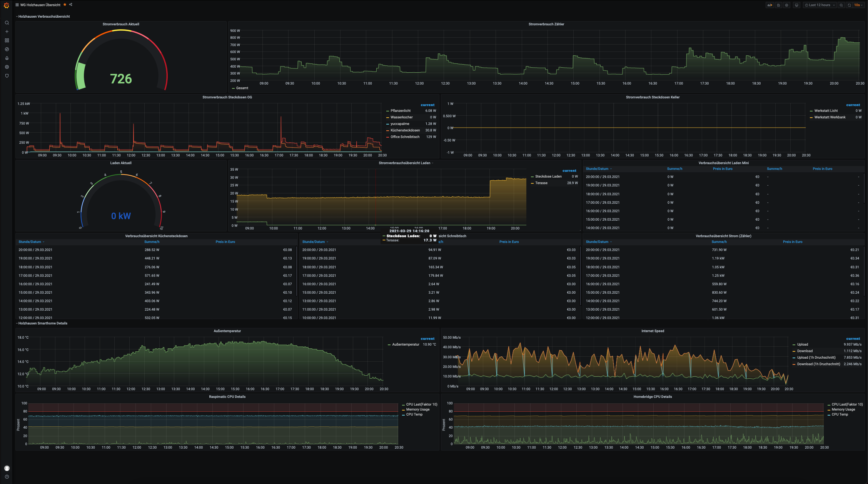Toggle Download series in Internet Speed legend
This screenshot has height=484, width=868.
tap(805, 351)
